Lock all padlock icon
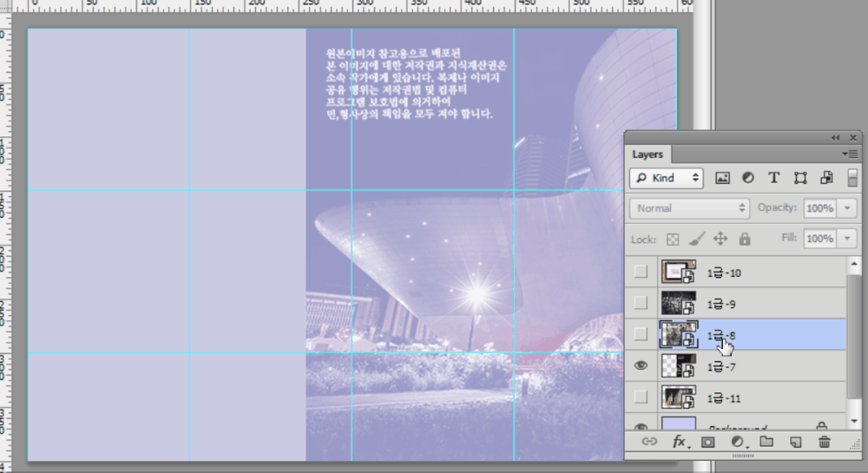This screenshot has height=473, width=868. click(745, 239)
